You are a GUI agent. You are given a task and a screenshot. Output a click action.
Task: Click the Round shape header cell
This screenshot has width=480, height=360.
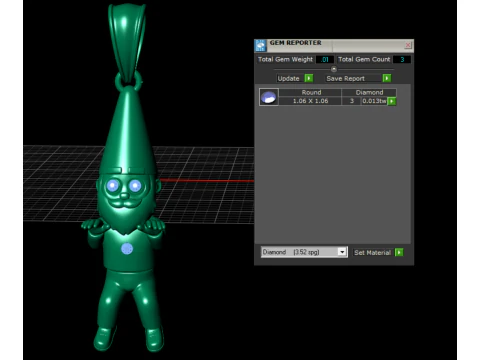tap(310, 92)
